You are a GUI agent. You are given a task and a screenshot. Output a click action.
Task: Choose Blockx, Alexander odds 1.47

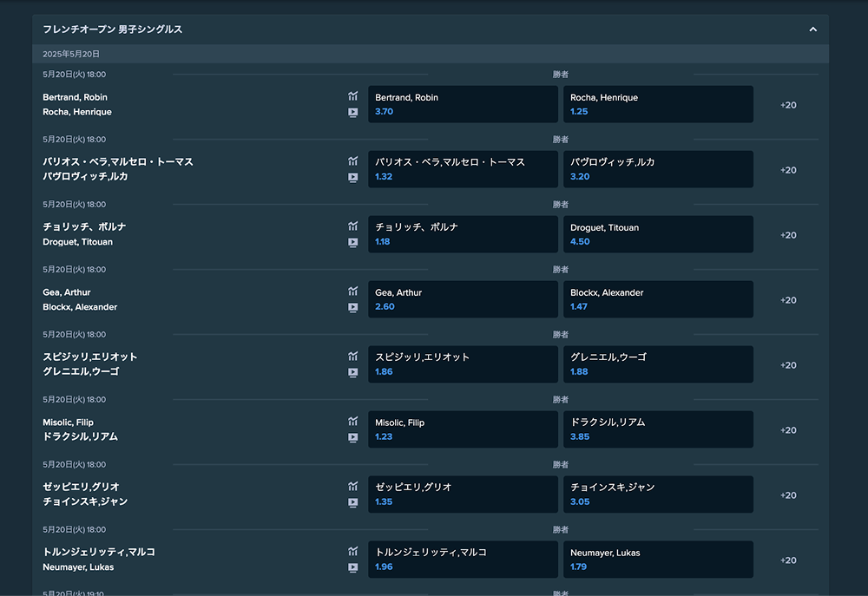(x=658, y=299)
